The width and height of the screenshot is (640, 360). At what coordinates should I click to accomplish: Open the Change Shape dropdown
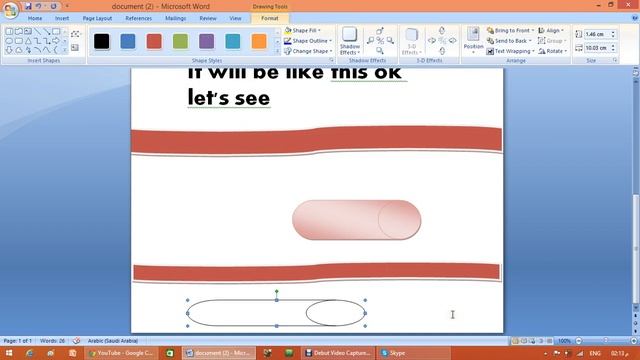[308, 51]
